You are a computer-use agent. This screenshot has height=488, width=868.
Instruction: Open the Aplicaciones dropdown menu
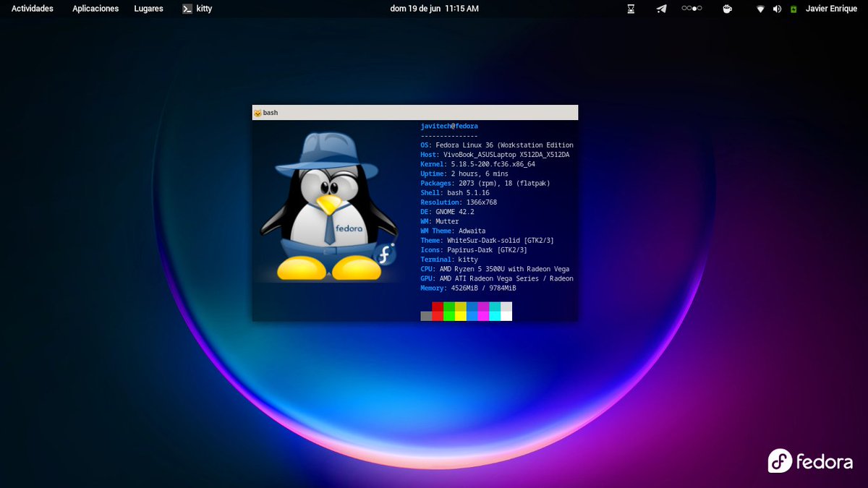click(95, 9)
